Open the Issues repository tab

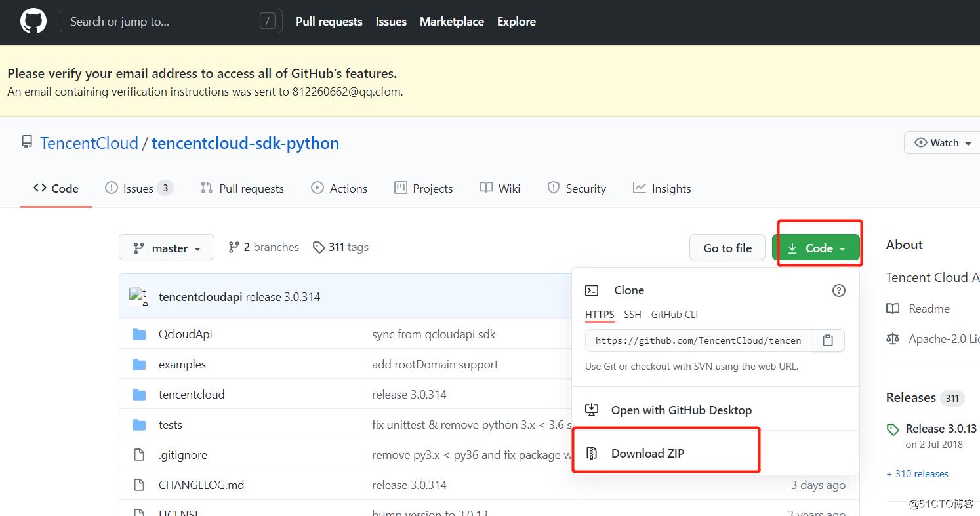(138, 189)
